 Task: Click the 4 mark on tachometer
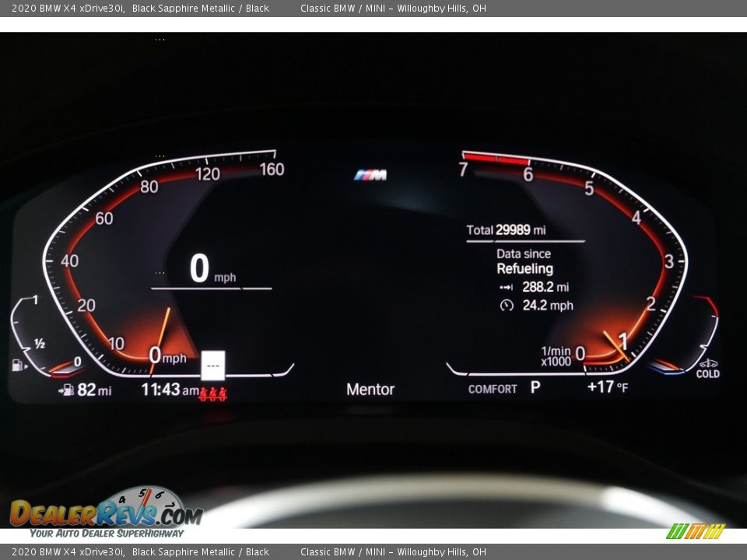click(636, 218)
